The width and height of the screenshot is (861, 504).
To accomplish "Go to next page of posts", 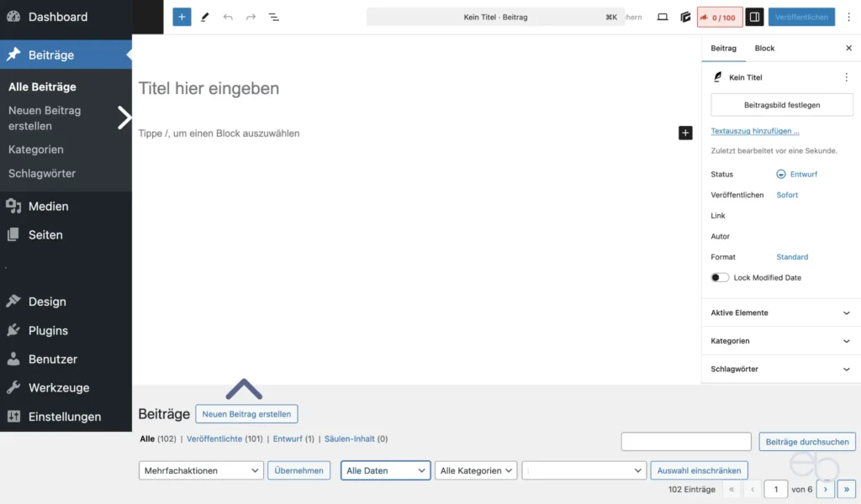I will tap(826, 489).
